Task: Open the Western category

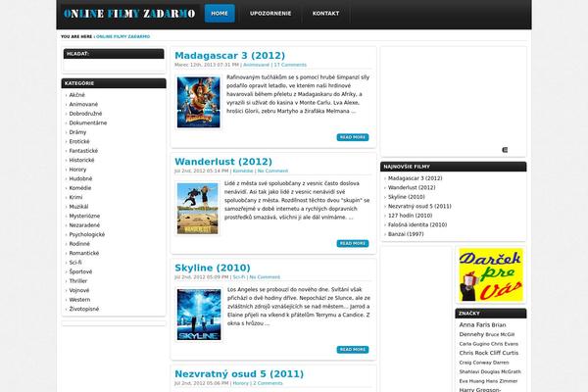Action: [79, 300]
